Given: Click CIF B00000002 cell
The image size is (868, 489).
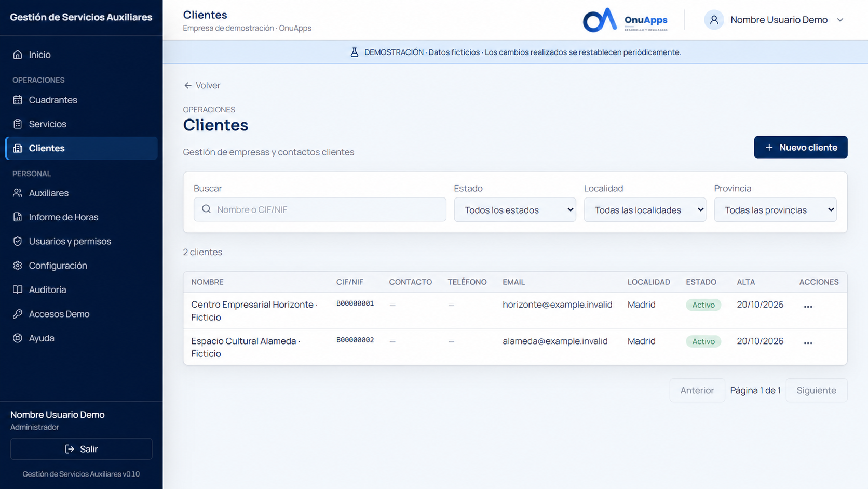Looking at the screenshot, I should coord(355,340).
